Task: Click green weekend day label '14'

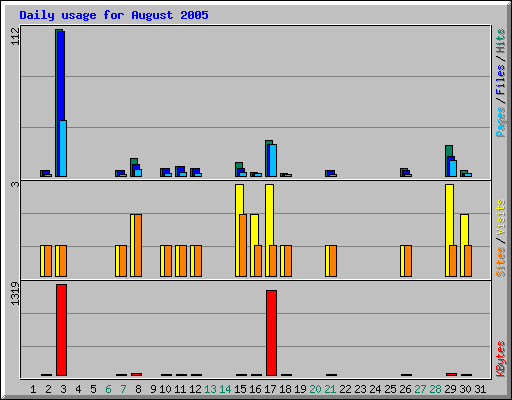Action: [225, 389]
